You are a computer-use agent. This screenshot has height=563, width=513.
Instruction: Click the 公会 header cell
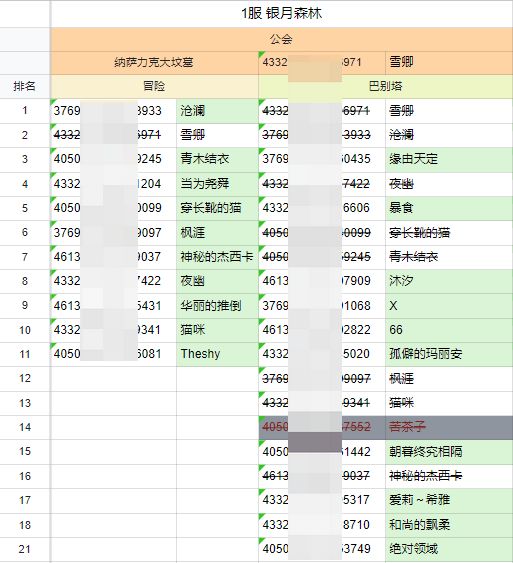(281, 39)
